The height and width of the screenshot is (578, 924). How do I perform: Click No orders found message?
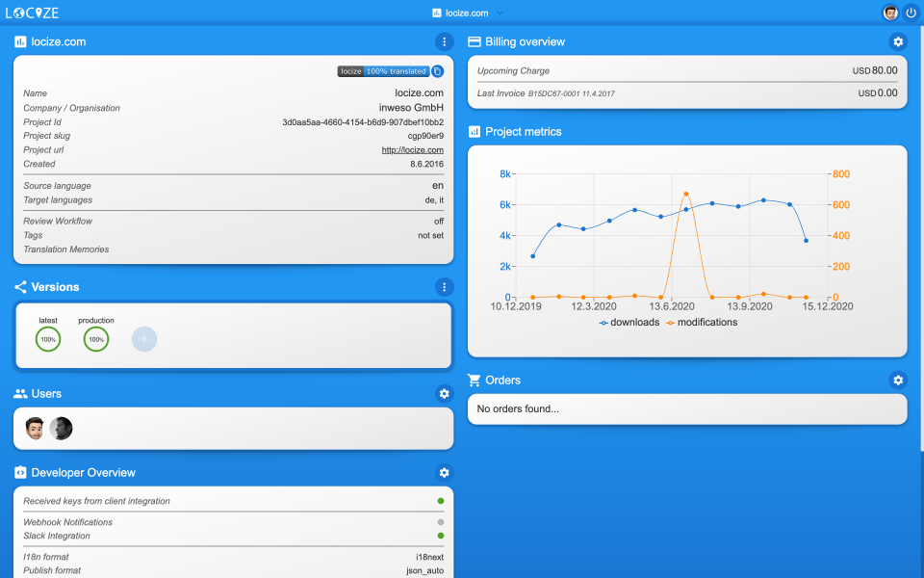(x=518, y=408)
